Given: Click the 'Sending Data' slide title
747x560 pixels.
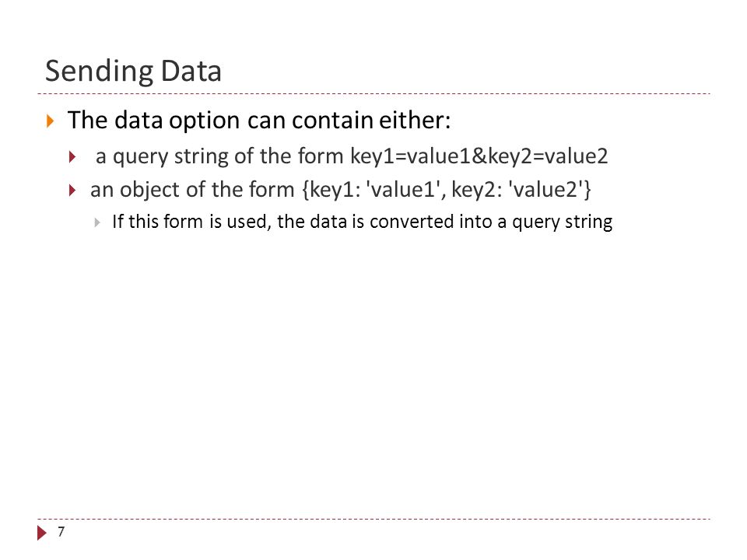Looking at the screenshot, I should tap(133, 72).
